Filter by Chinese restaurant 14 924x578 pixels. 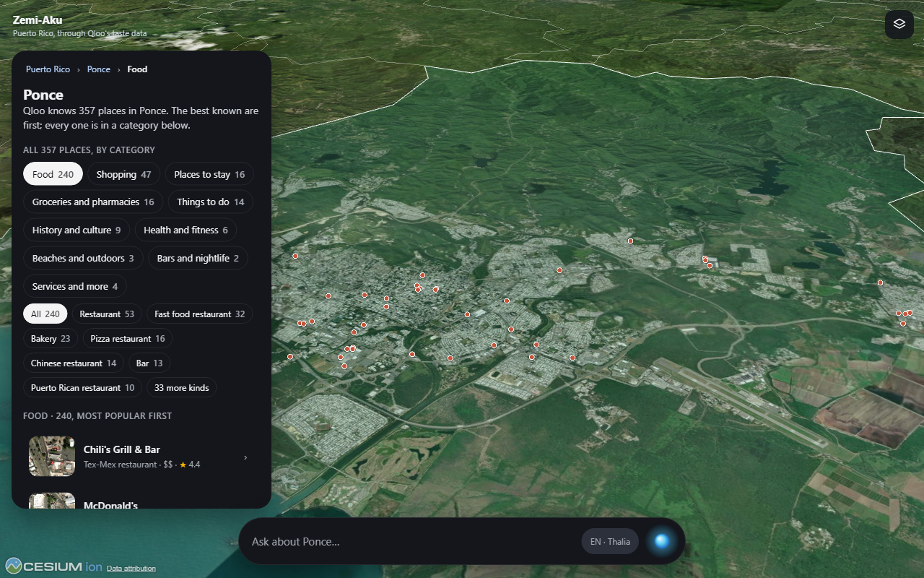click(74, 363)
